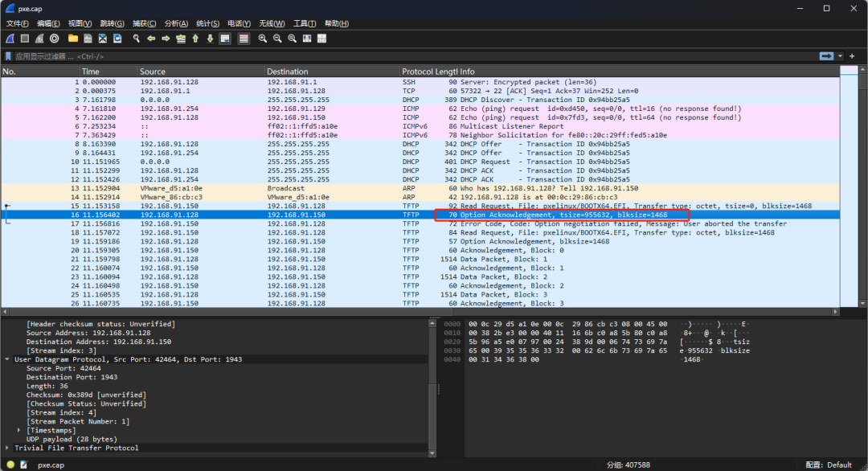868x471 pixels.
Task: Click the find packet magnifier icon
Action: [x=137, y=39]
